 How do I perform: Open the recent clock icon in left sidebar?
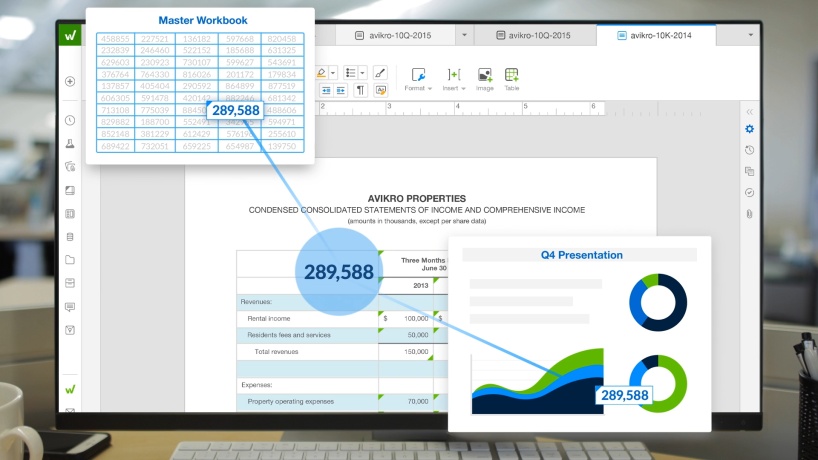[70, 120]
